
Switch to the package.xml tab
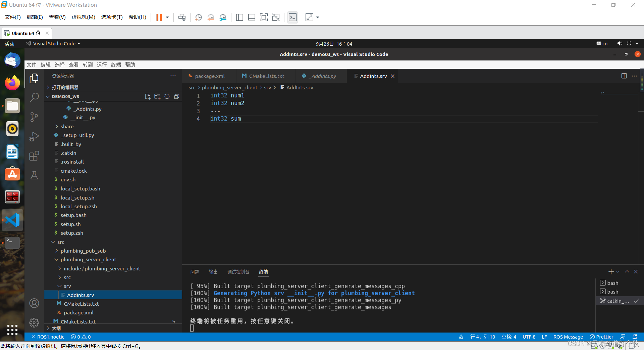(x=210, y=76)
